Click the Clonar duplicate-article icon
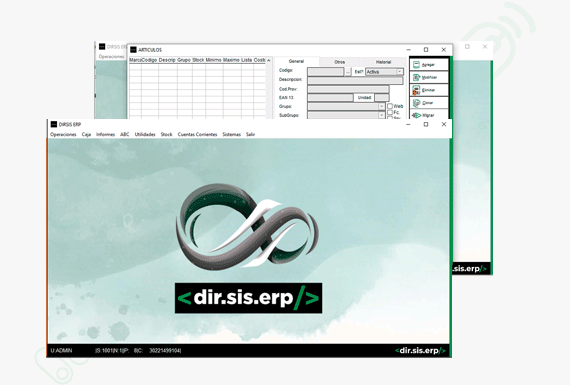 tap(417, 103)
